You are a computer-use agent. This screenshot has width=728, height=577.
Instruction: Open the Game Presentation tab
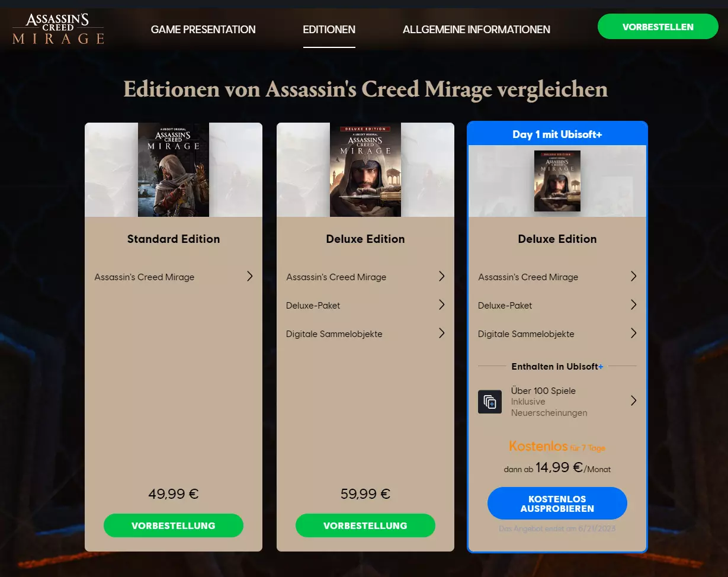(203, 29)
